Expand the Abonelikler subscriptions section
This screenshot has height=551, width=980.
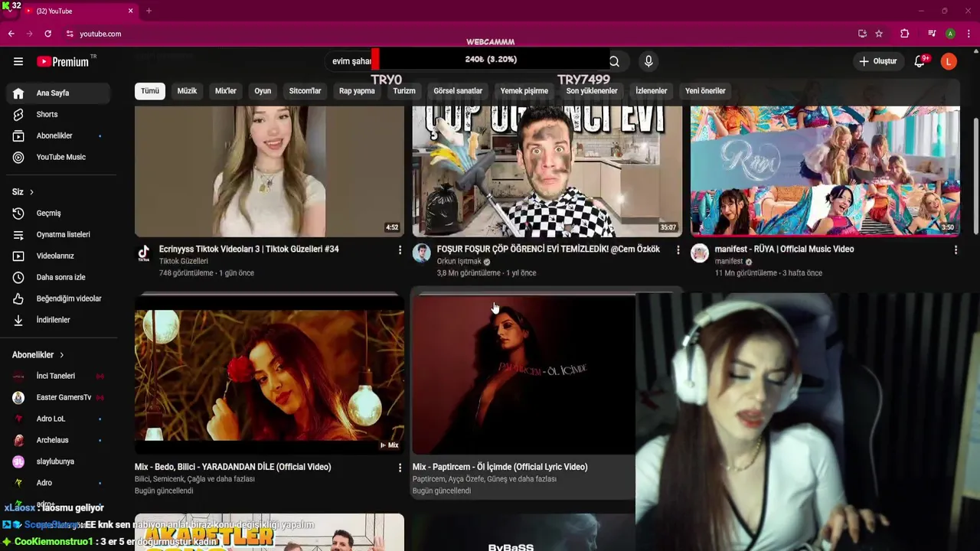tap(38, 355)
